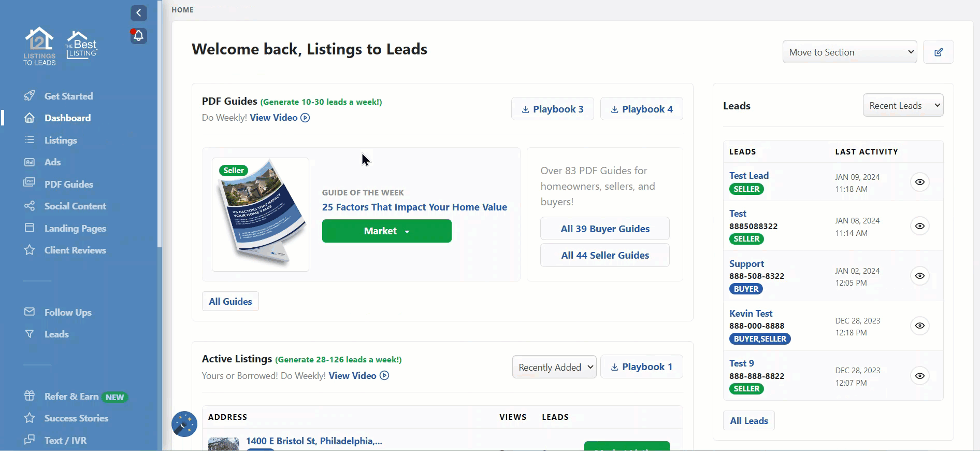Viewport: 980px width, 451px height.
Task: Download Playbook 3
Action: tap(552, 109)
